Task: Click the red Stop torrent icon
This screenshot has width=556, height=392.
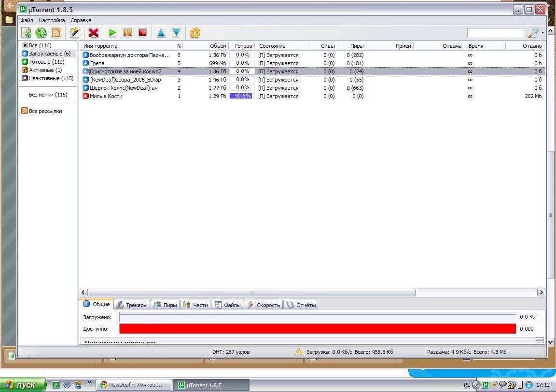Action: point(142,33)
